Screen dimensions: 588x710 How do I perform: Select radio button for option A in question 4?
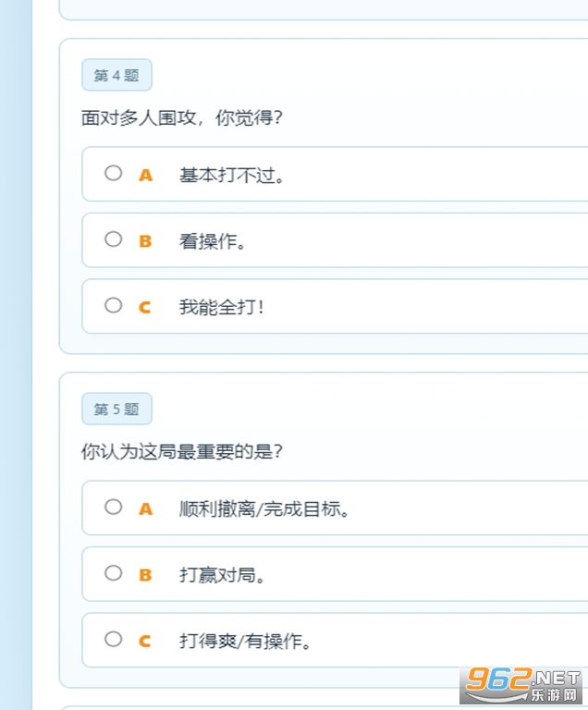pos(113,173)
